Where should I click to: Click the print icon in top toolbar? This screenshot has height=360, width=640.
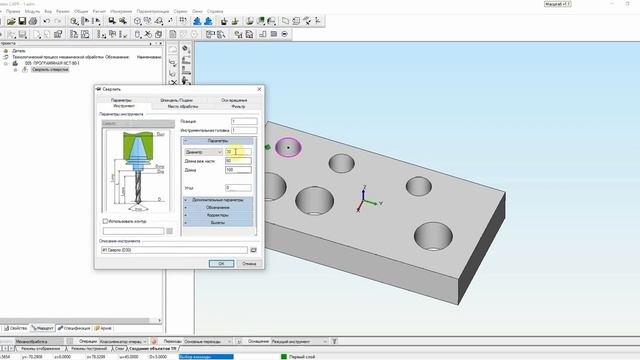(x=33, y=21)
